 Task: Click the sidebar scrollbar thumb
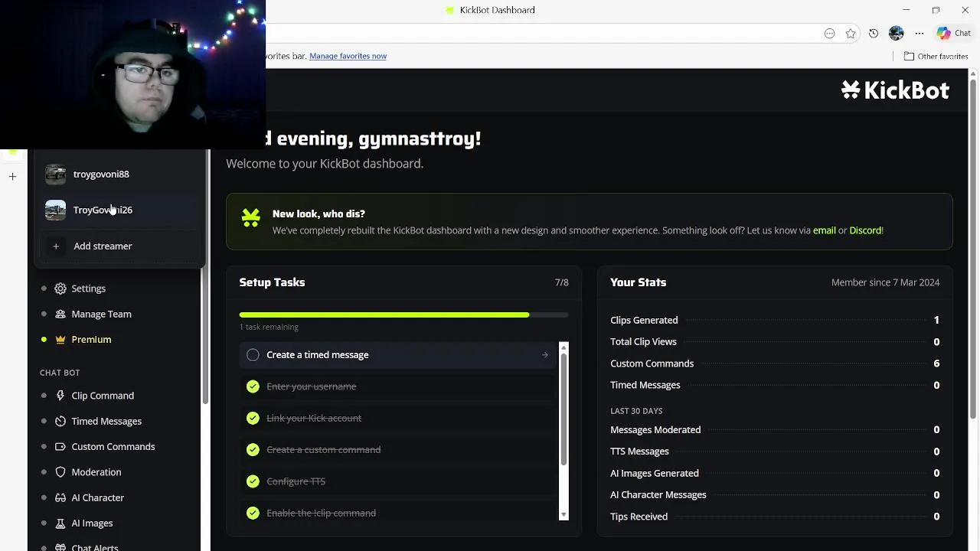click(x=204, y=337)
